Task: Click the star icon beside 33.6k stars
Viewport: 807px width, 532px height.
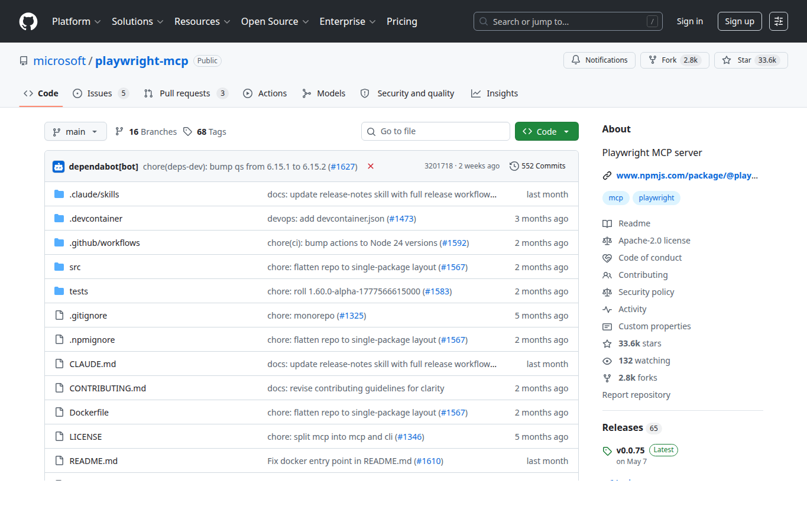Action: (607, 343)
